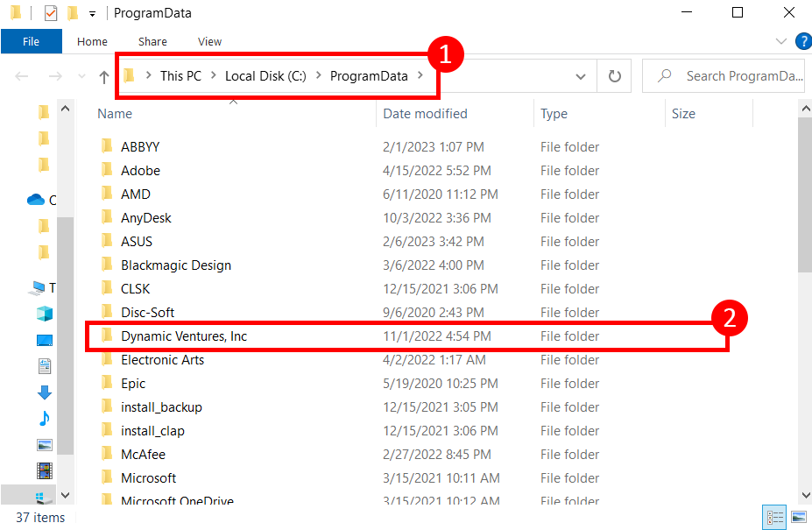The image size is (812, 530).
Task: Open the File menu
Action: pyautogui.click(x=31, y=41)
